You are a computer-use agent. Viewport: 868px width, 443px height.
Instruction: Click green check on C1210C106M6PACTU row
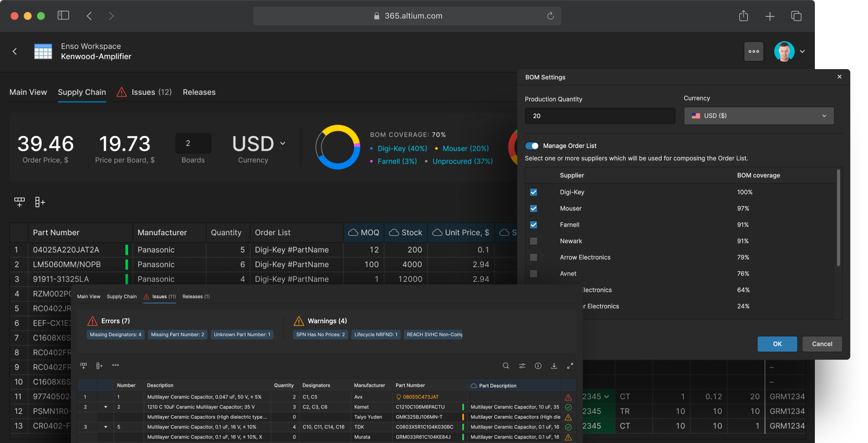[568, 407]
